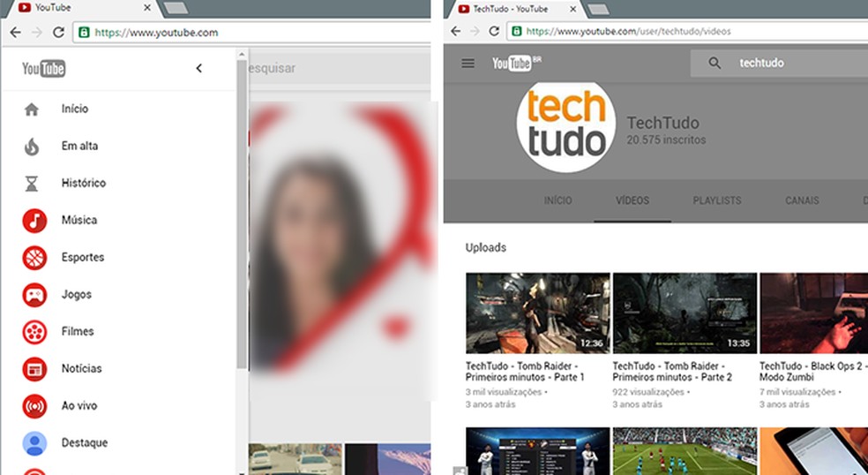
Task: Click the Em alta flame icon
Action: [32, 147]
